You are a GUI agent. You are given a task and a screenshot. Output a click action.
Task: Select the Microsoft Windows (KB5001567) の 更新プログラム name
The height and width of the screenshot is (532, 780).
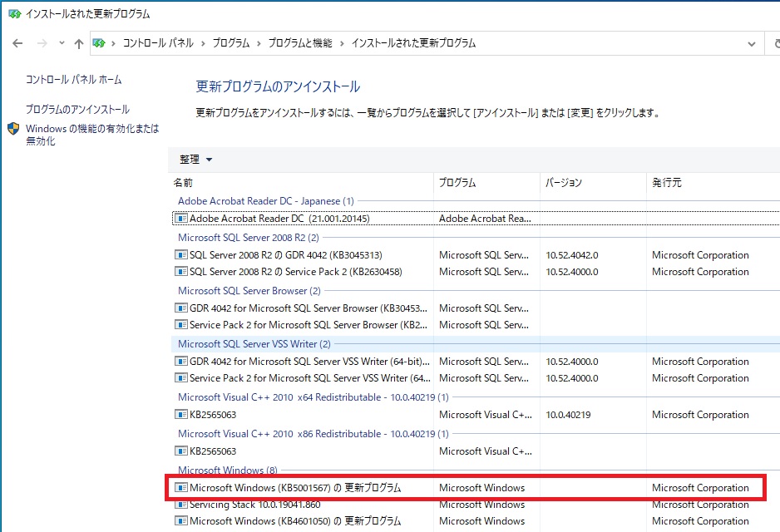click(295, 488)
